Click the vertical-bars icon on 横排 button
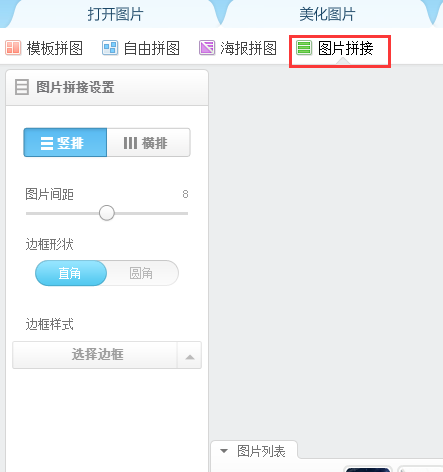The width and height of the screenshot is (443, 472). click(x=130, y=143)
